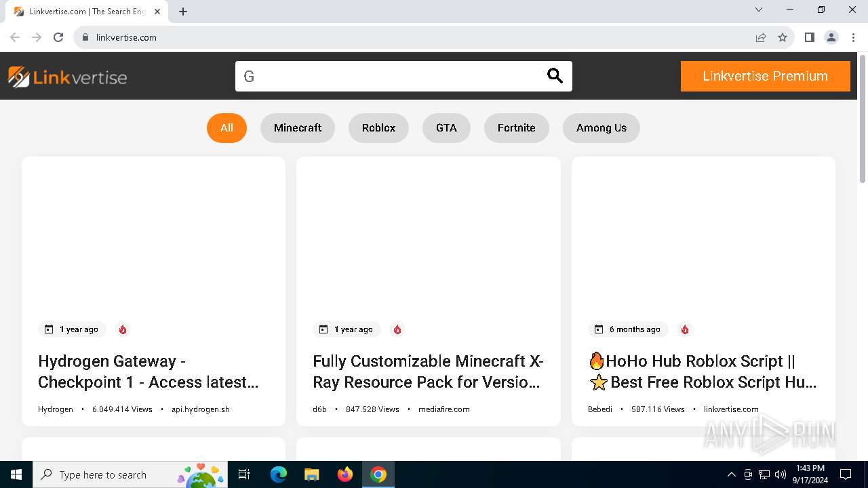Viewport: 868px width, 488px height.
Task: Click the Linkvertise Premium button
Action: [766, 76]
